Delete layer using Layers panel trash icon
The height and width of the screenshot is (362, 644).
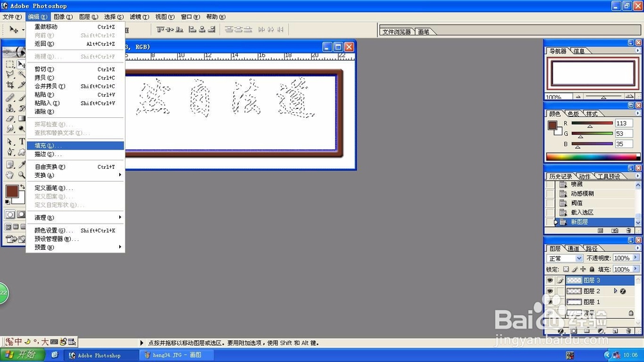(x=629, y=331)
